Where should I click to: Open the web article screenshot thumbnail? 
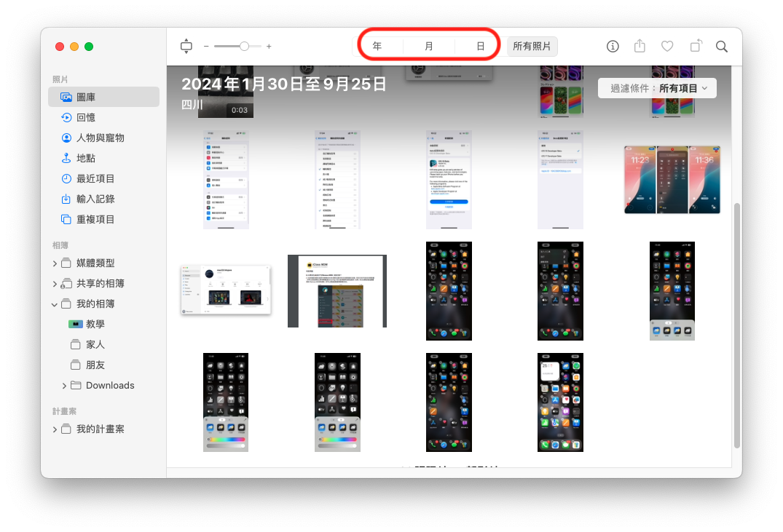pyautogui.click(x=337, y=291)
